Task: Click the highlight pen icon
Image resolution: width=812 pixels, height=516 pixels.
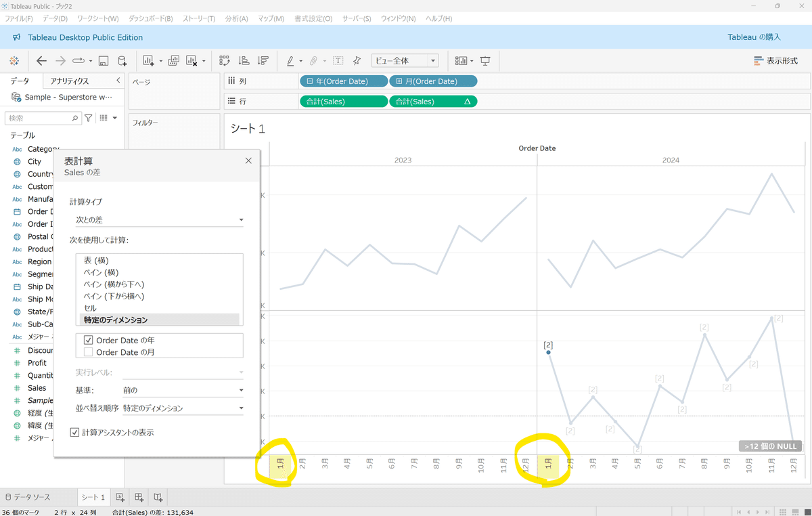Action: pyautogui.click(x=290, y=61)
